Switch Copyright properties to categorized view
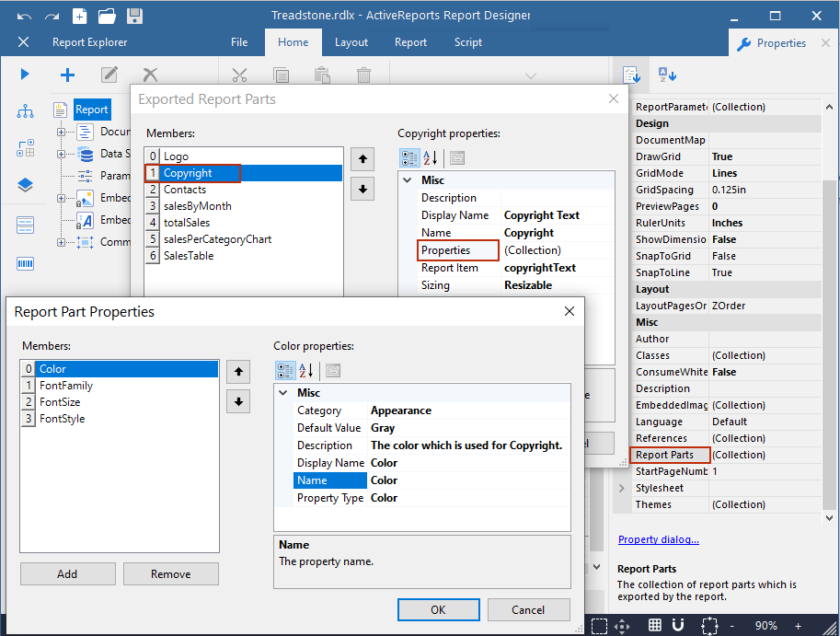Viewport: 840px width, 636px height. [409, 158]
